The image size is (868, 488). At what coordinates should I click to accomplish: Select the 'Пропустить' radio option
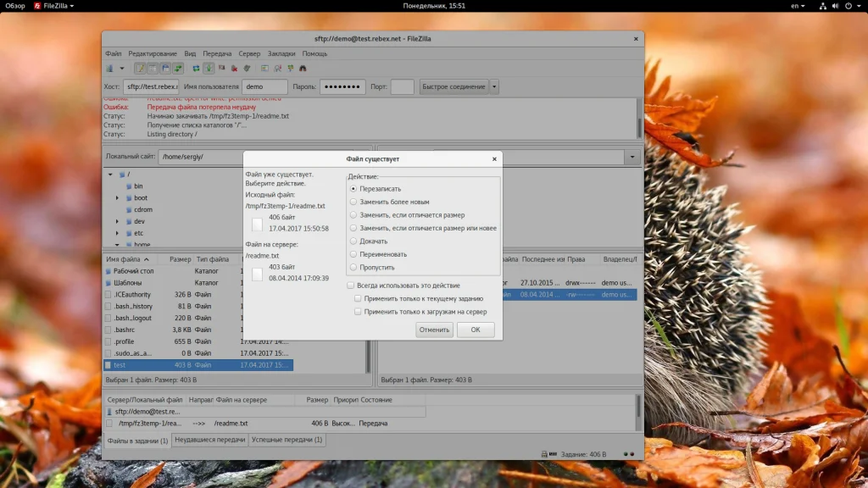click(353, 267)
